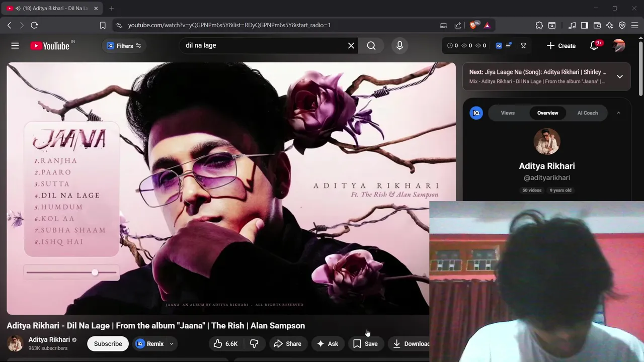Start voice search with the microphone
The height and width of the screenshot is (362, 644).
tap(399, 46)
